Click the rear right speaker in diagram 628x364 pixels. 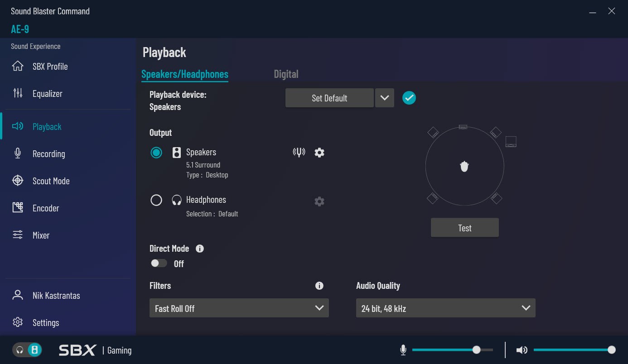click(x=496, y=198)
